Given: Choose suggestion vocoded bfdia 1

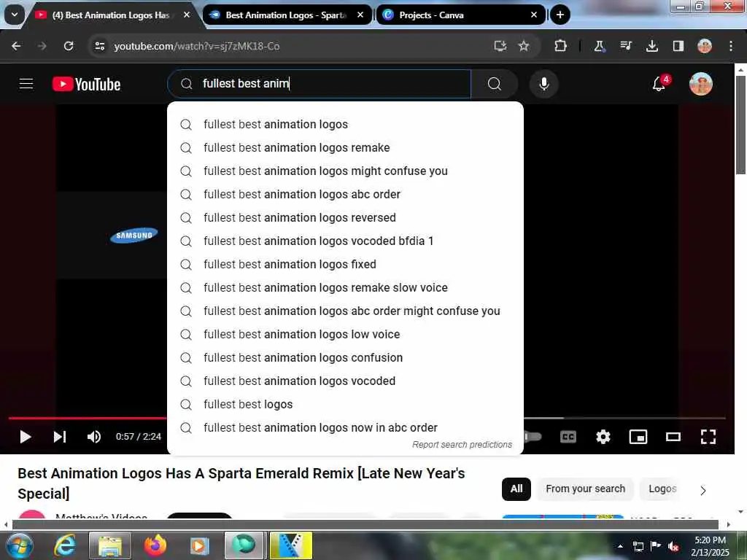Looking at the screenshot, I should point(345,241).
